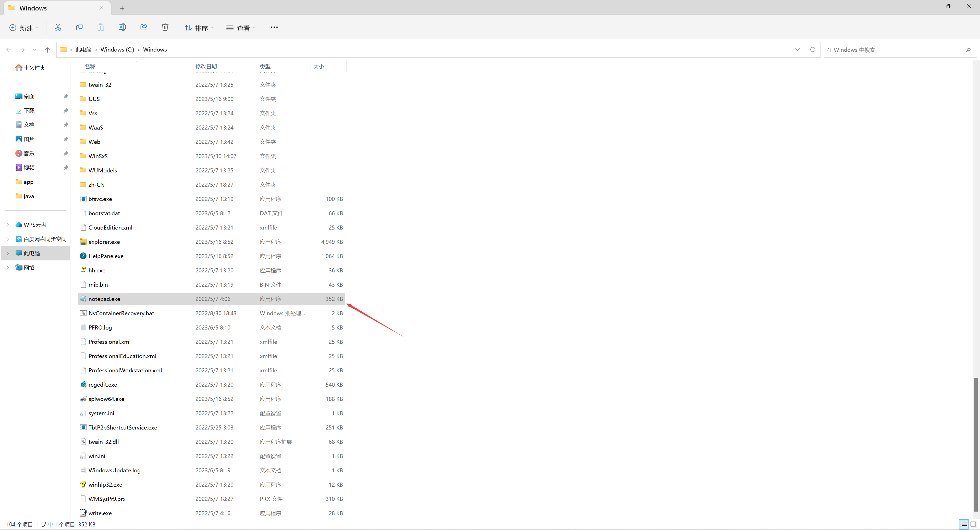Sort by 类型 column header
The image size is (980, 530).
click(265, 66)
